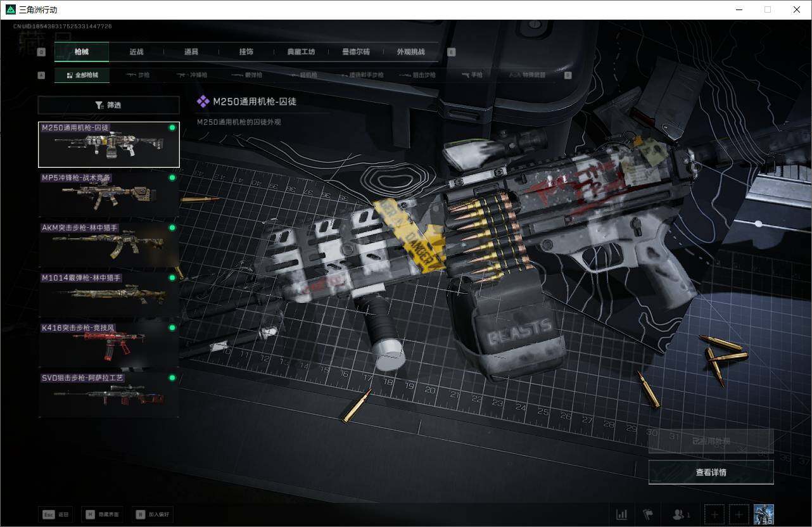
Task: Select the M250通用机枪-囚徒 skin thumbnail
Action: (109, 144)
